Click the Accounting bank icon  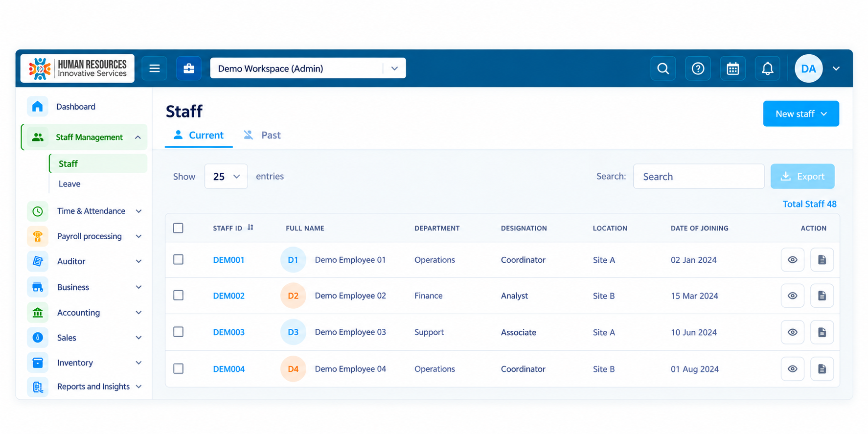click(38, 313)
